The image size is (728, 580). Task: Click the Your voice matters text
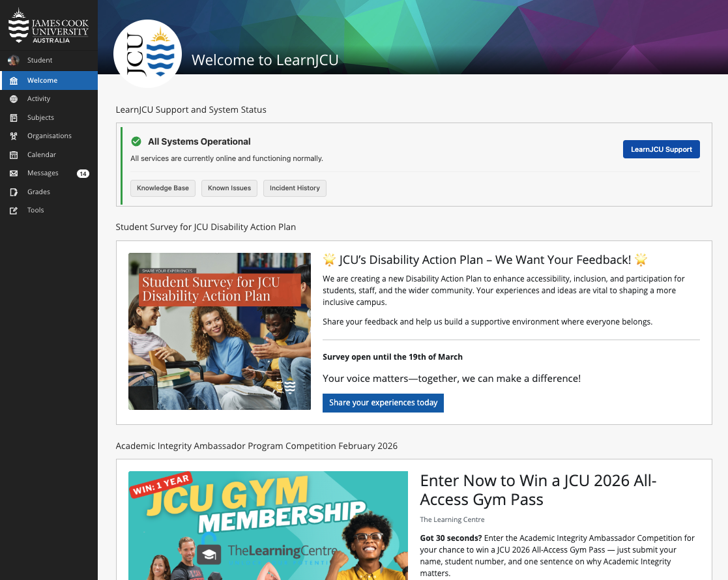click(x=452, y=379)
